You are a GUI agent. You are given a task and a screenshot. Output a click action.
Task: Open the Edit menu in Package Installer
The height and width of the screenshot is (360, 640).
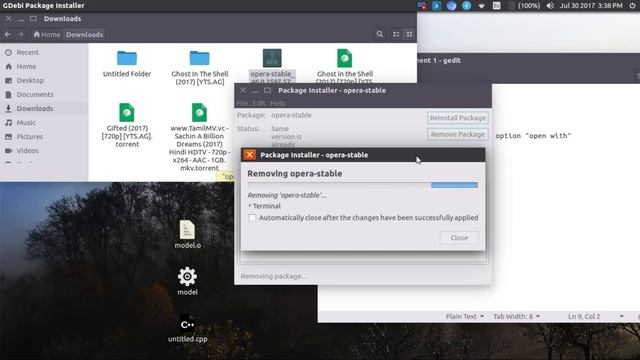(x=258, y=103)
